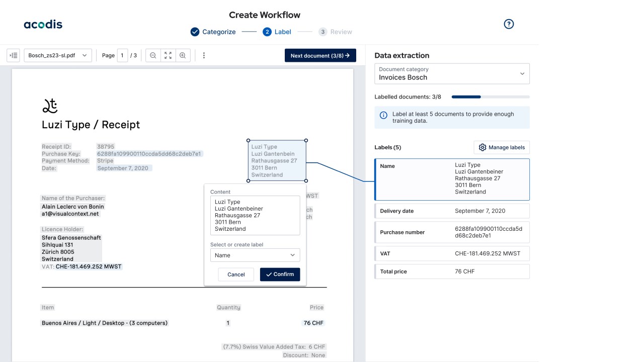The height and width of the screenshot is (362, 644).
Task: Click the info icon in training notice
Action: 383,115
